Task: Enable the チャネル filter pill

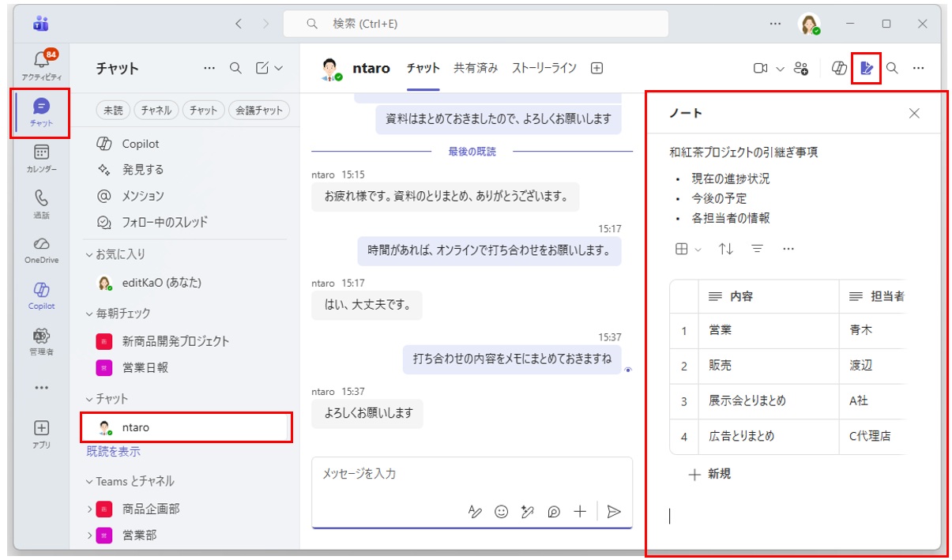Action: (x=154, y=110)
